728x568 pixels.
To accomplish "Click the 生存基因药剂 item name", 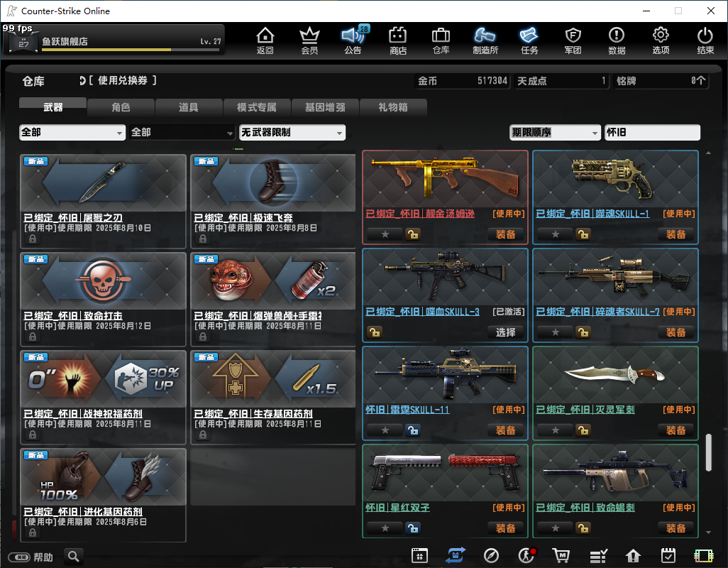I will pyautogui.click(x=253, y=413).
